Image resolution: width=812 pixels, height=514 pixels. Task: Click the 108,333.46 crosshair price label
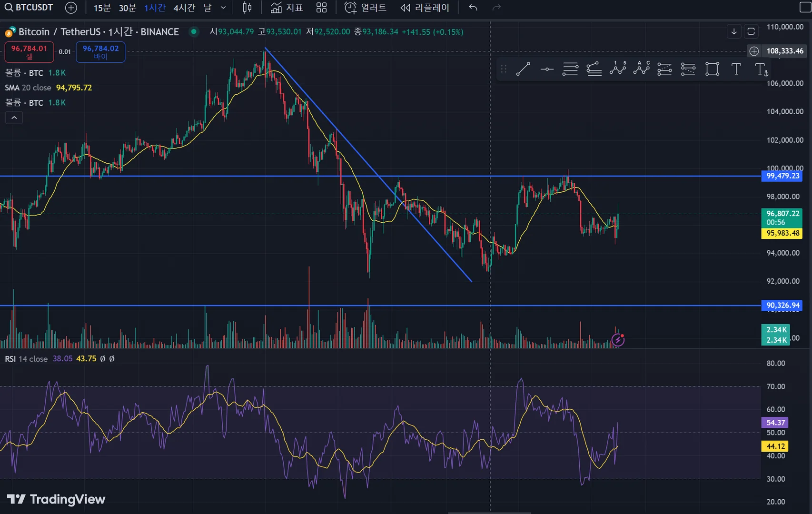(x=785, y=51)
